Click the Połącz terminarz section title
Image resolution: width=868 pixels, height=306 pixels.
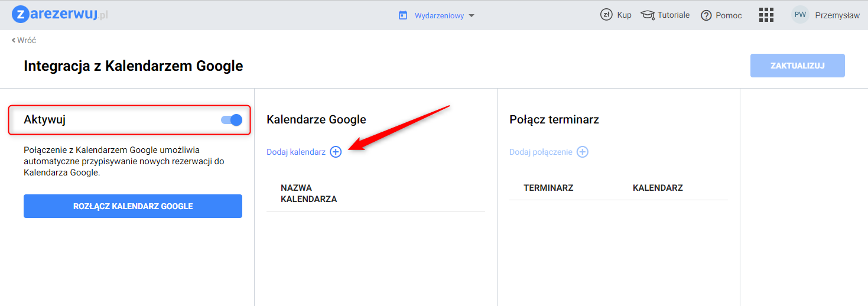pos(554,119)
